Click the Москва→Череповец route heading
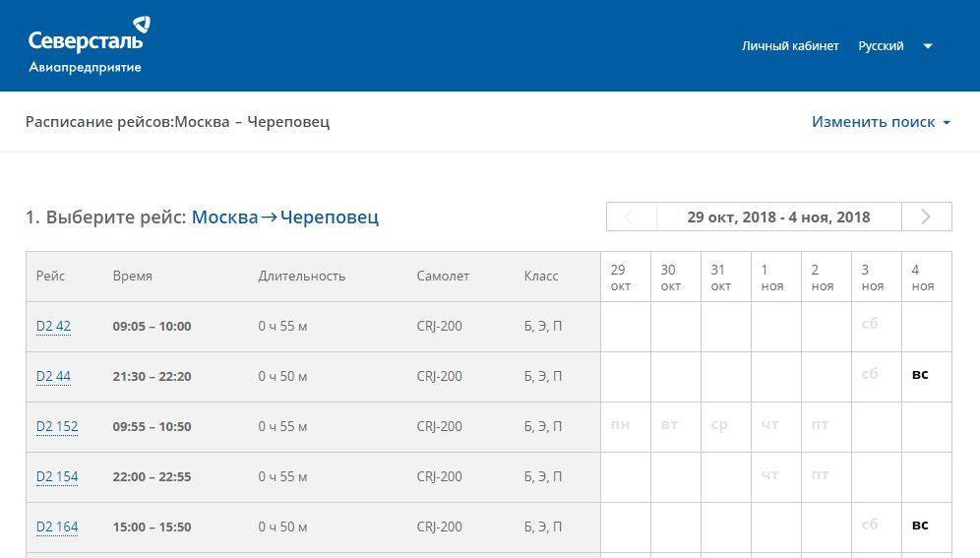980x558 pixels. [x=285, y=217]
